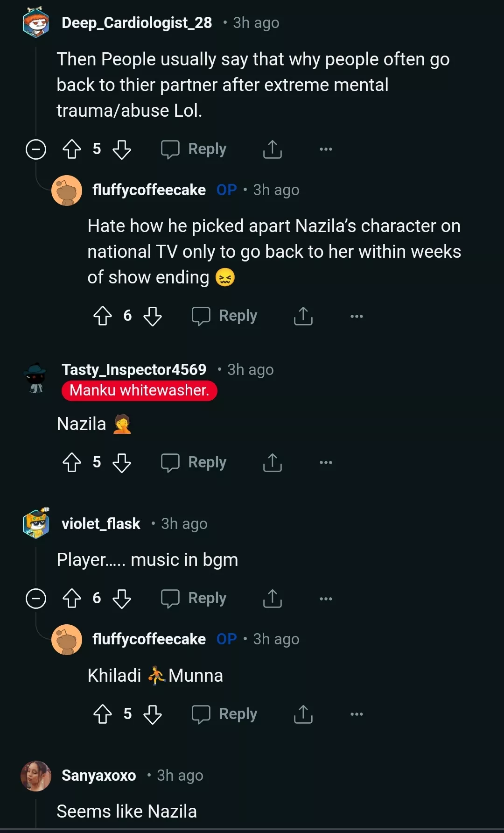Downvote fluffycoffeecake's reply about Nazila

[x=152, y=316]
